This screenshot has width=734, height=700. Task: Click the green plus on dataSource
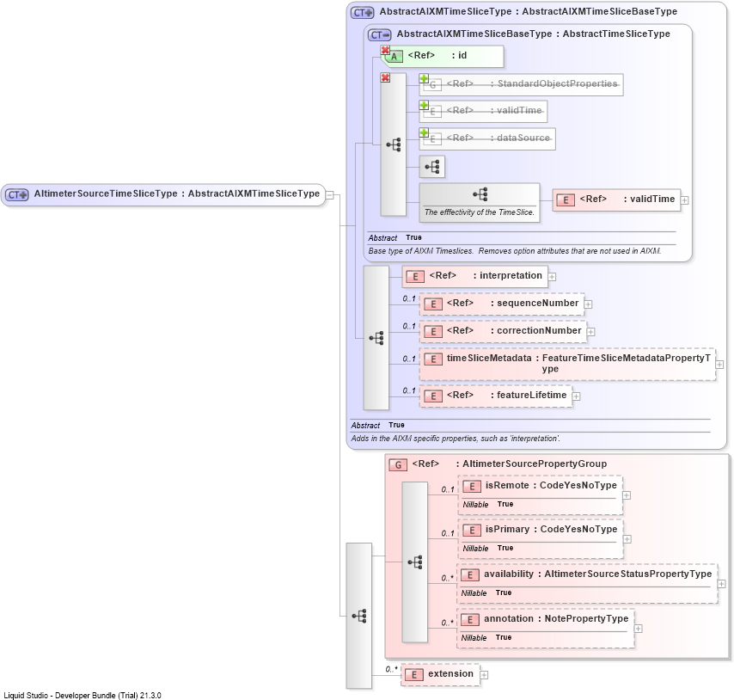[x=424, y=133]
